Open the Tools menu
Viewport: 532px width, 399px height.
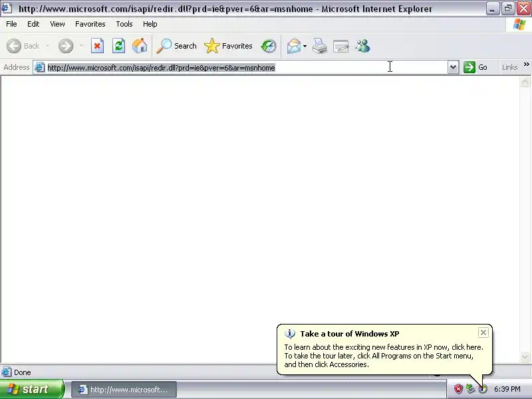tap(124, 24)
